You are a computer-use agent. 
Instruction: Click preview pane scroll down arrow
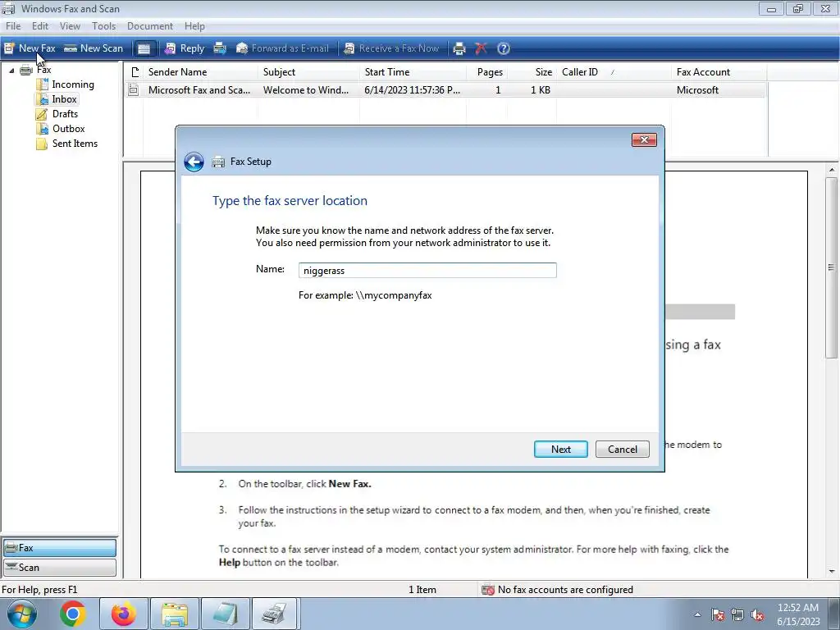coord(832,572)
